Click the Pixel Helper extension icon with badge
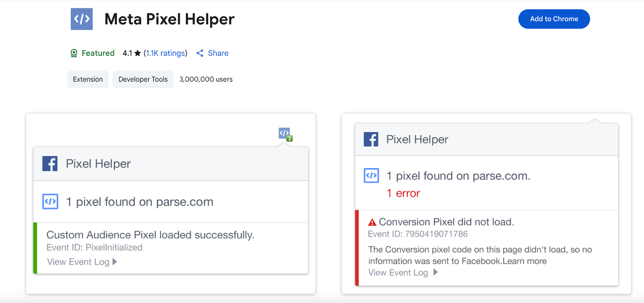The width and height of the screenshot is (644, 303). (285, 134)
